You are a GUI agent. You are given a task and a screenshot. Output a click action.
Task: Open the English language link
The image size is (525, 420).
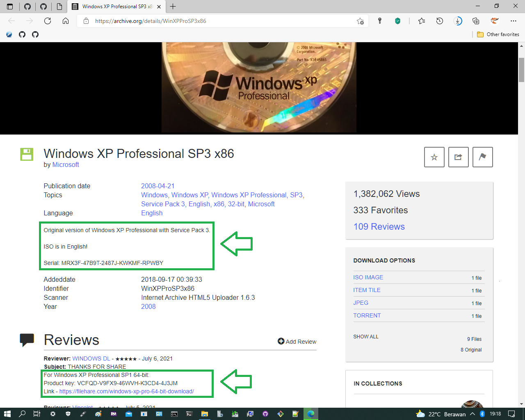(x=152, y=213)
